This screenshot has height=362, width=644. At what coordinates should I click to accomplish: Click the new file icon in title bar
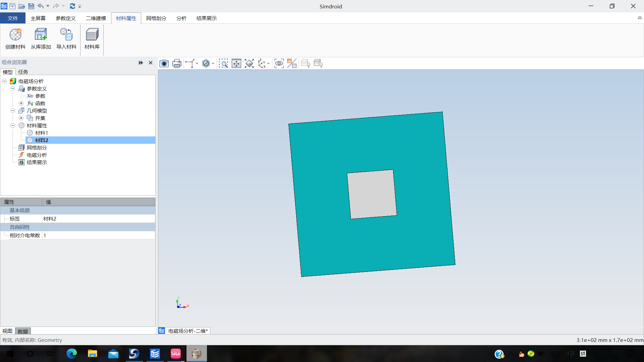tap(12, 6)
